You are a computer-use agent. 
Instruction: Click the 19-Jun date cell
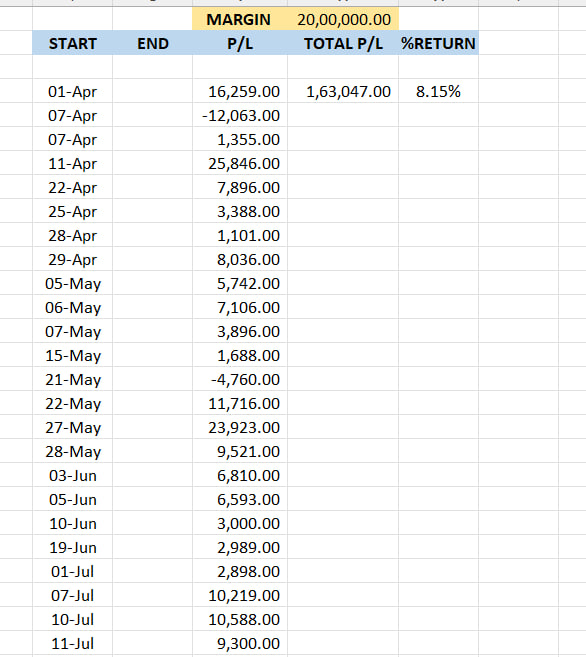[x=72, y=548]
